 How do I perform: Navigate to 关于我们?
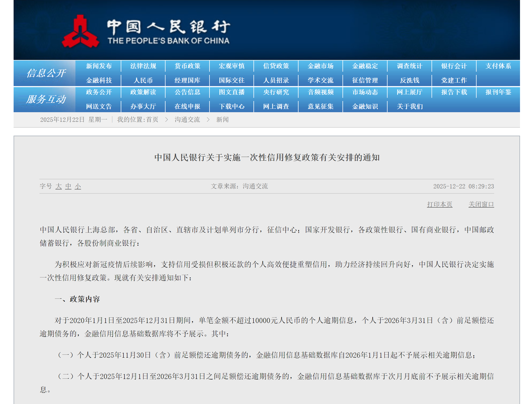[x=409, y=106]
